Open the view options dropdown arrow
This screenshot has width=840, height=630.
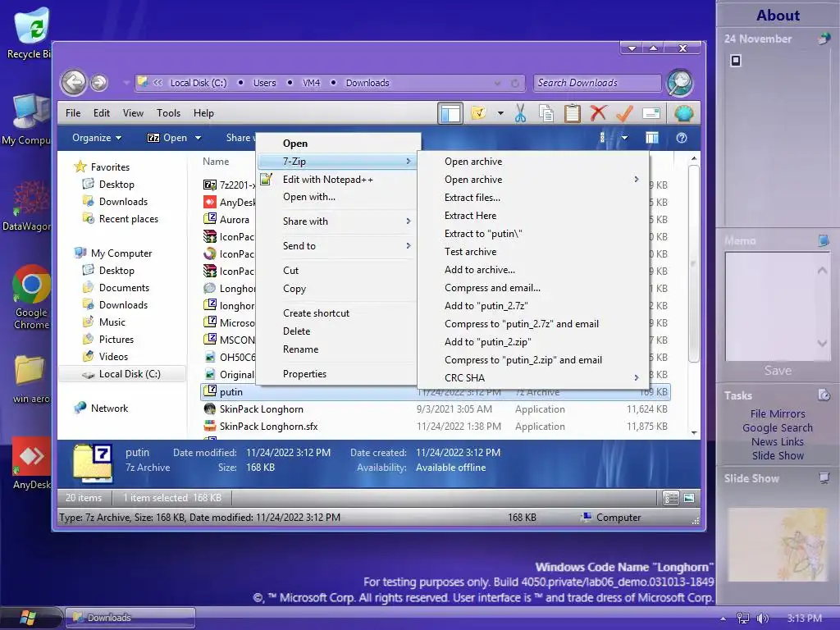624,138
